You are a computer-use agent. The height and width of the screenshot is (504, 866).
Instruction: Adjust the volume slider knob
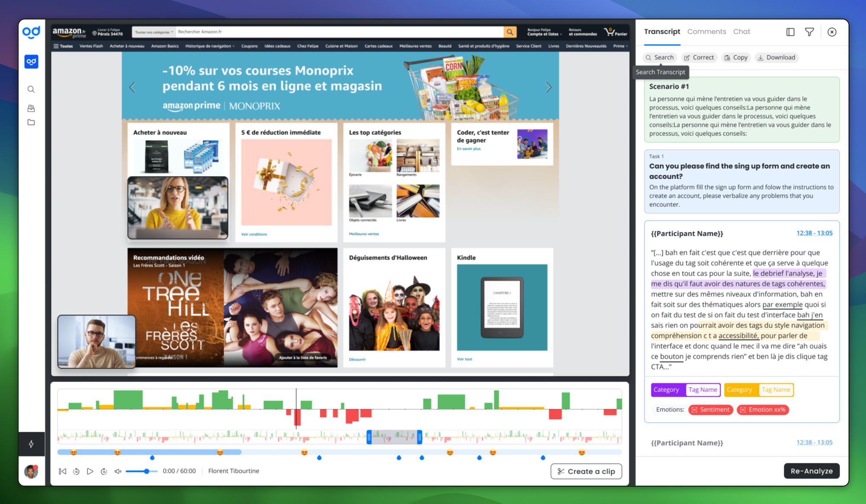[x=147, y=471]
